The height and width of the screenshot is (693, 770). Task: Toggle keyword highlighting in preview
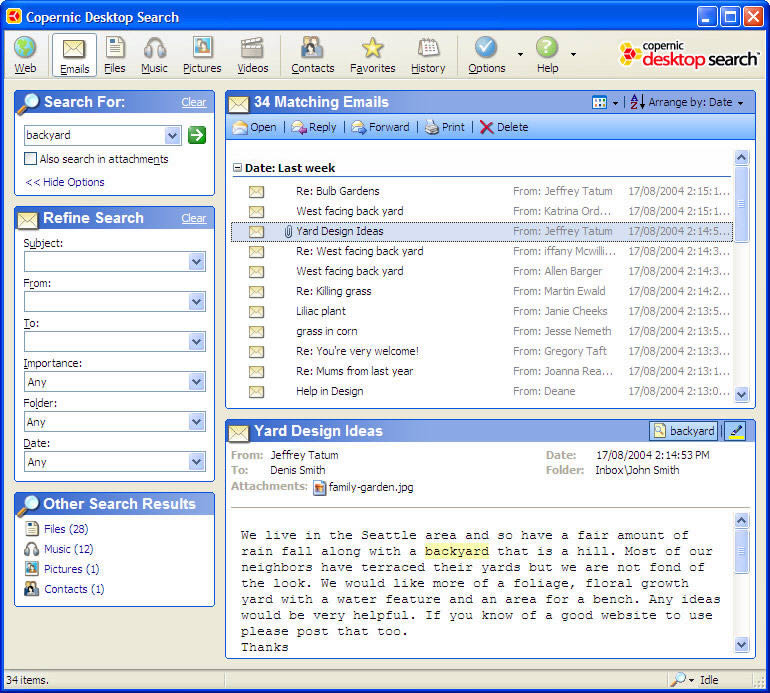(736, 431)
